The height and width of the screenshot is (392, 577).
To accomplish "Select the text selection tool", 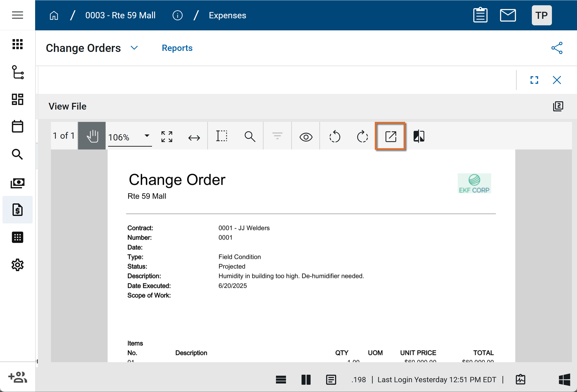I will coord(222,136).
